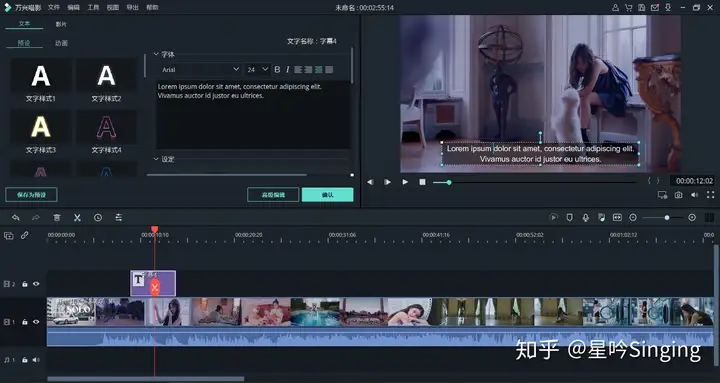Select the 文字样式3 preset thumbnail
The image size is (720, 383).
pos(41,127)
